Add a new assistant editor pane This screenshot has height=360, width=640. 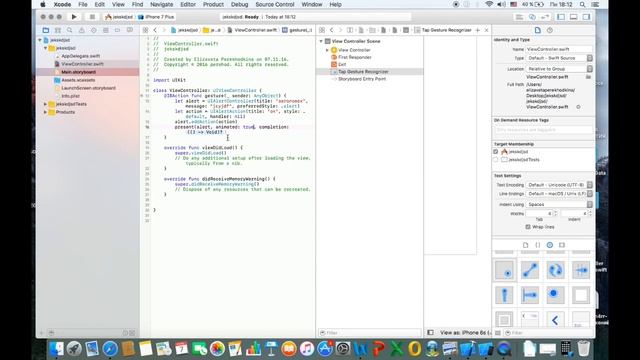(x=478, y=30)
